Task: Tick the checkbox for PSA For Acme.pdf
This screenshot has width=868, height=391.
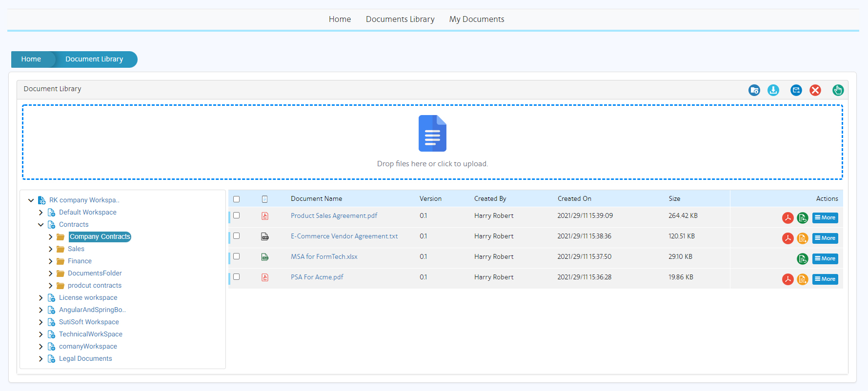Action: pyautogui.click(x=237, y=277)
